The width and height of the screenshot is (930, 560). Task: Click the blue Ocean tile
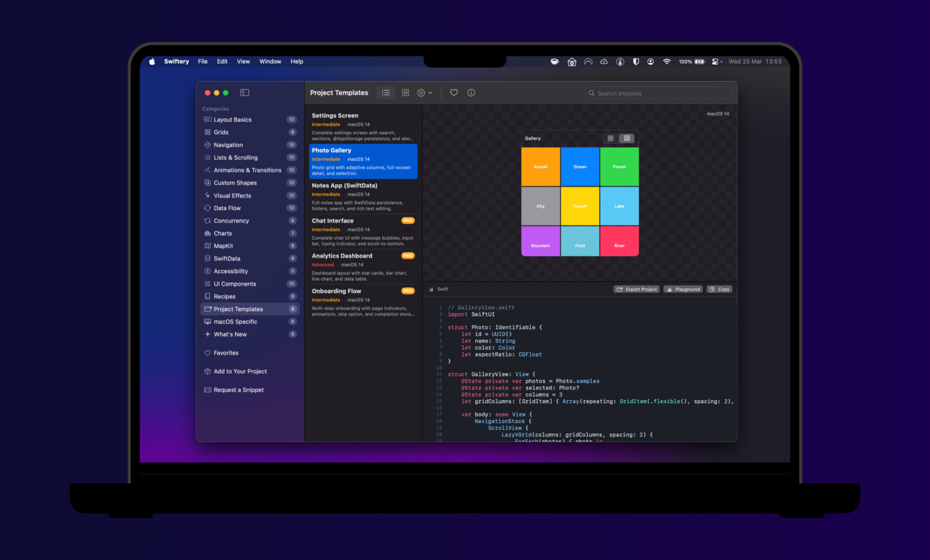[x=580, y=166]
